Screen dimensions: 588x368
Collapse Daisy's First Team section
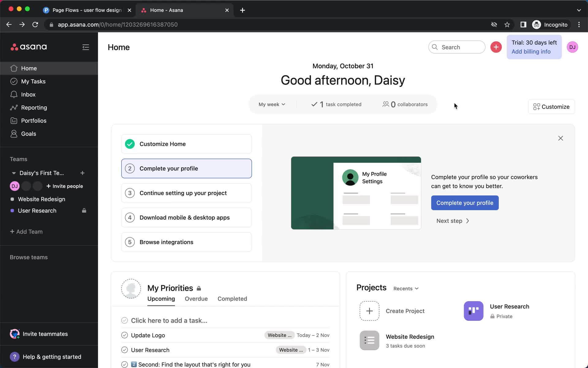click(x=14, y=173)
